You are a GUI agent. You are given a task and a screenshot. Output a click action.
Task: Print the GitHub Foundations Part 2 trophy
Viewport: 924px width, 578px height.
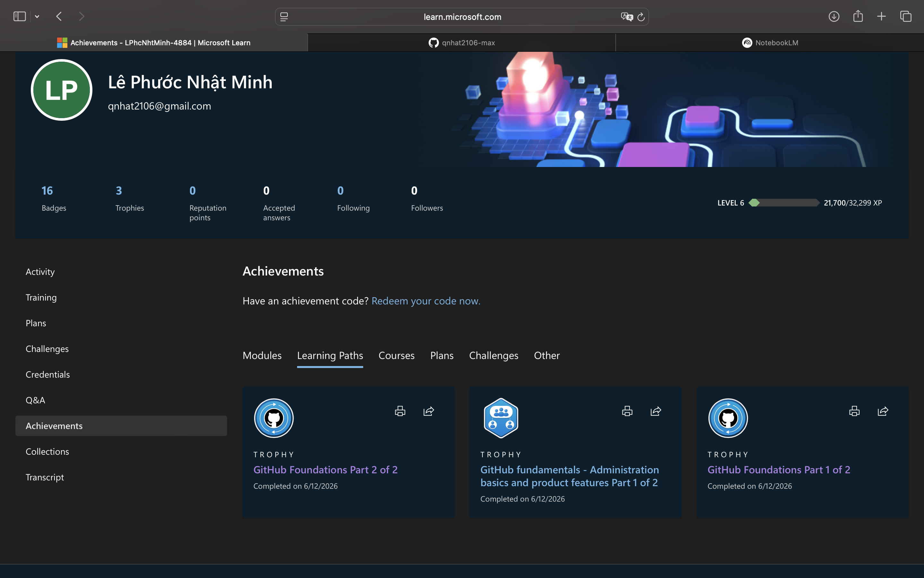coord(400,411)
